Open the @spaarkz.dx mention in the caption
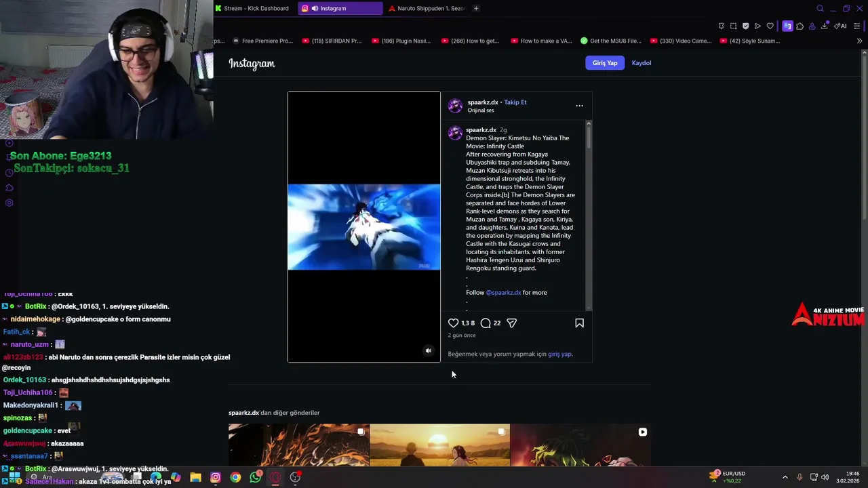 point(503,293)
